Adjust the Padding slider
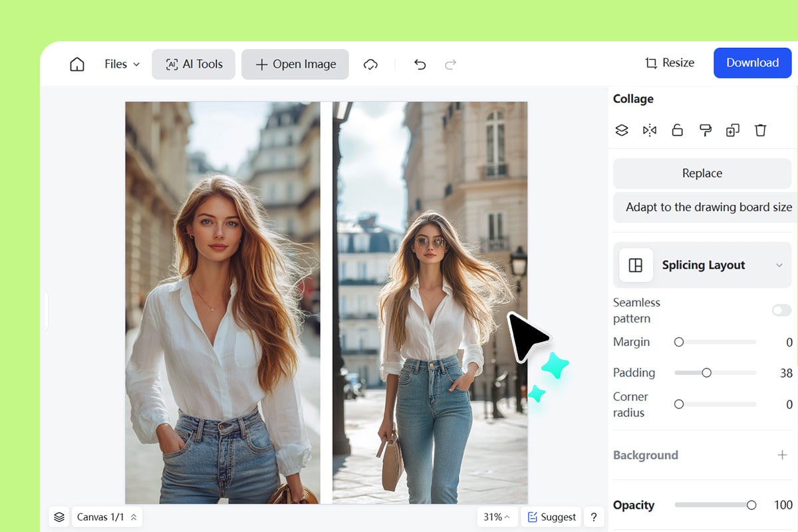Viewport: 798px width, 532px height. [x=716, y=373]
